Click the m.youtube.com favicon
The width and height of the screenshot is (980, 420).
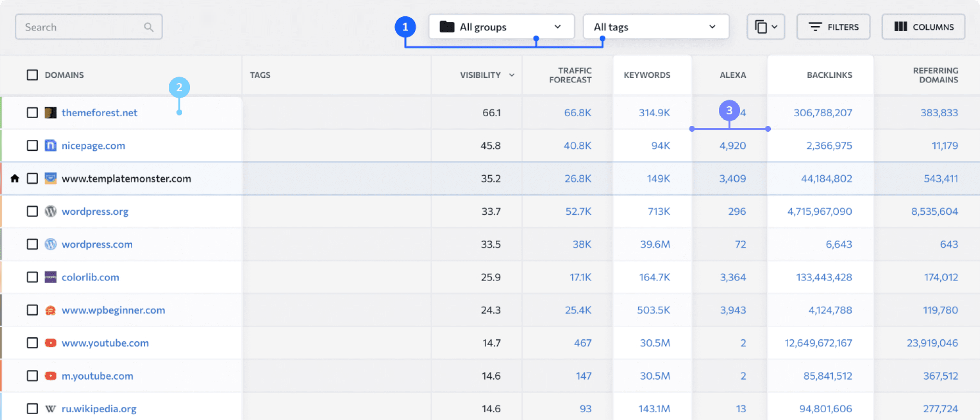coord(50,376)
